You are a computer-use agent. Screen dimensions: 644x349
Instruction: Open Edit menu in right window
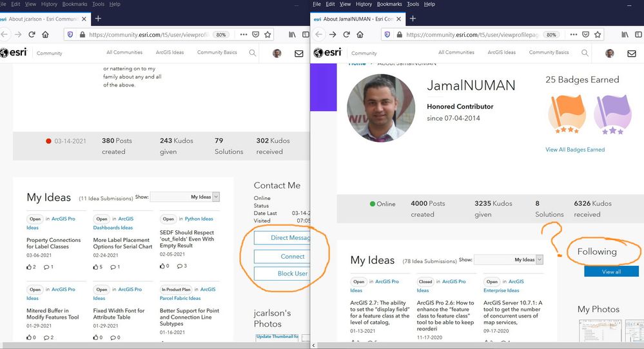[330, 4]
